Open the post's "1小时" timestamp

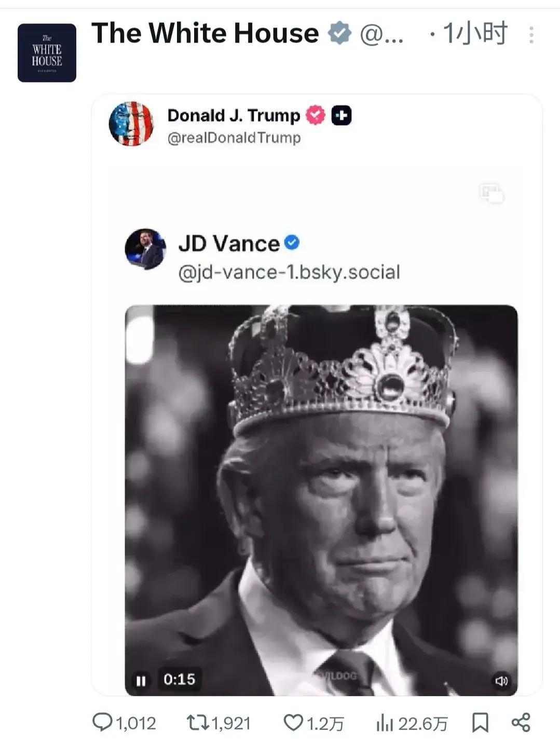pyautogui.click(x=475, y=34)
